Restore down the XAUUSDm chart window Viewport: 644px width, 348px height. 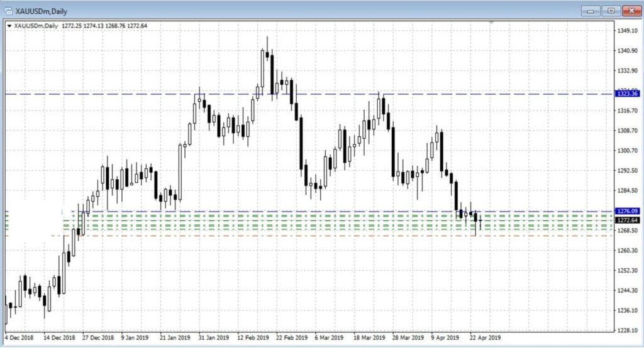pos(610,11)
